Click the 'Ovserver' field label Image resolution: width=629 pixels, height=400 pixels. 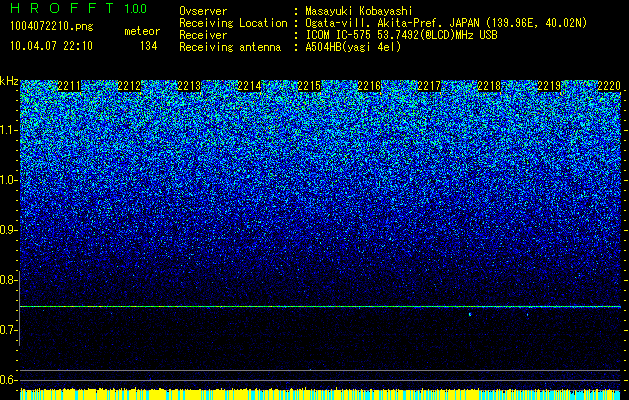(x=203, y=11)
